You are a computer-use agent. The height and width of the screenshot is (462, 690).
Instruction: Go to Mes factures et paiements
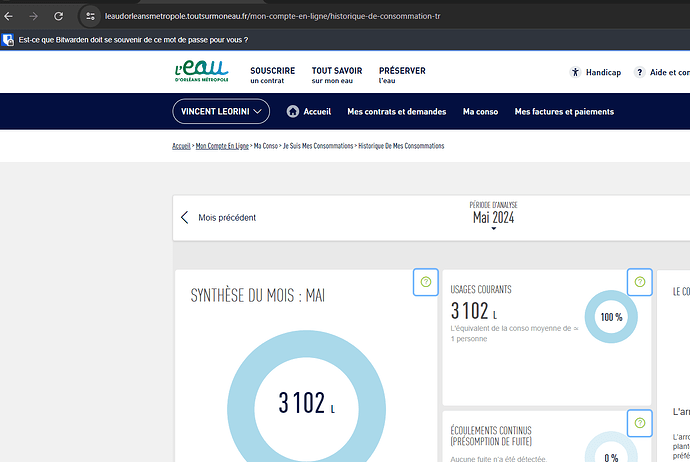pyautogui.click(x=564, y=112)
